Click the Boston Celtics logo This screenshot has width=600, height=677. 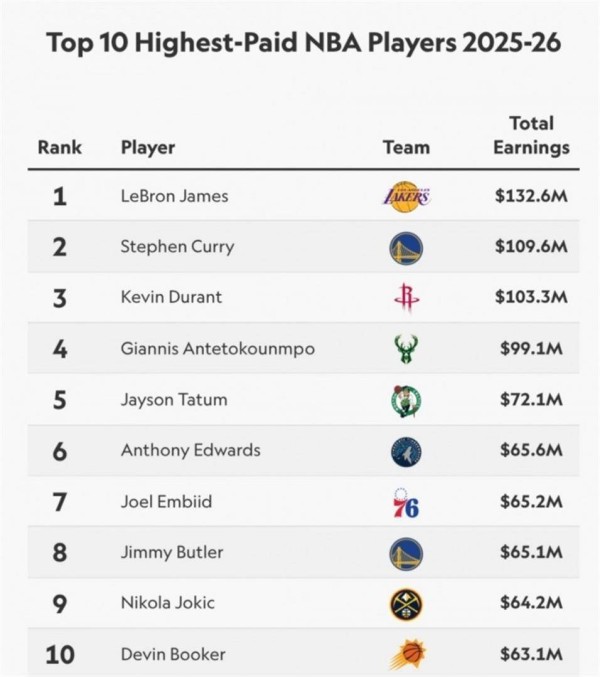tap(406, 400)
